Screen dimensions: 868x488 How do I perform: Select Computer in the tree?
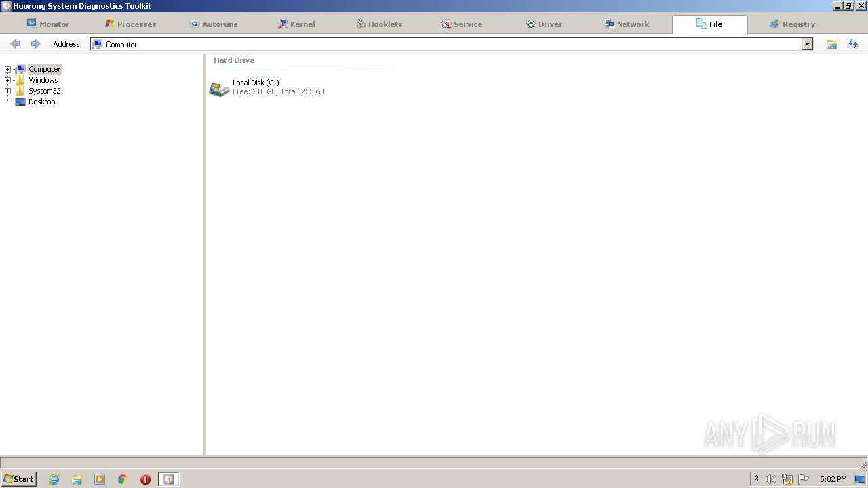click(45, 69)
